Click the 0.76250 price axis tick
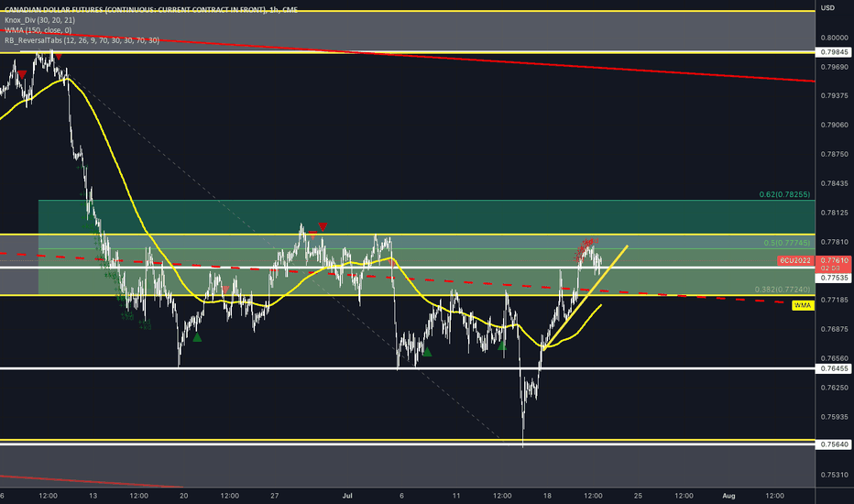The image size is (854, 504). 835,388
